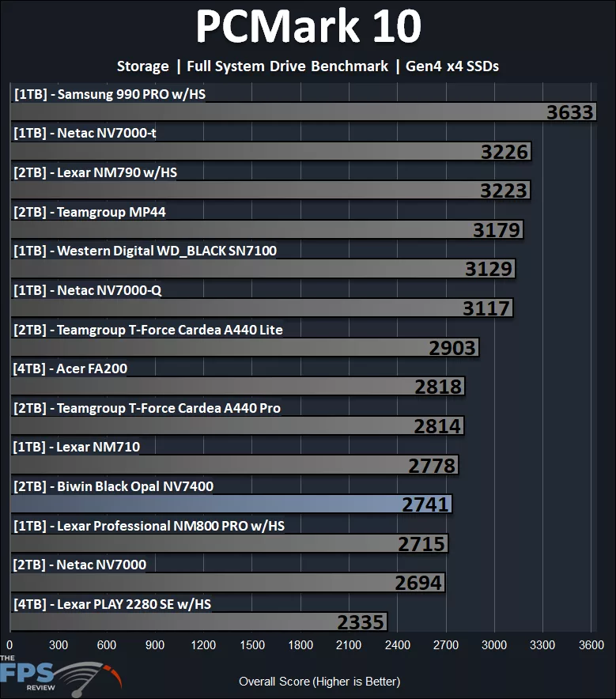This screenshot has width=616, height=699.
Task: Click the Teamgroup MP44 label
Action: tap(89, 212)
